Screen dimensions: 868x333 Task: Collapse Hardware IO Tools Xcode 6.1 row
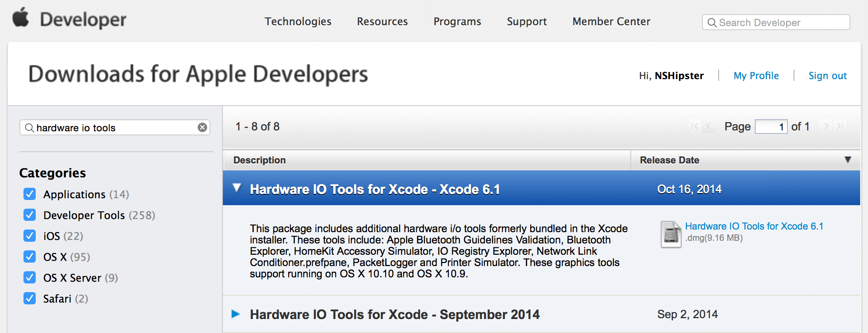(237, 188)
